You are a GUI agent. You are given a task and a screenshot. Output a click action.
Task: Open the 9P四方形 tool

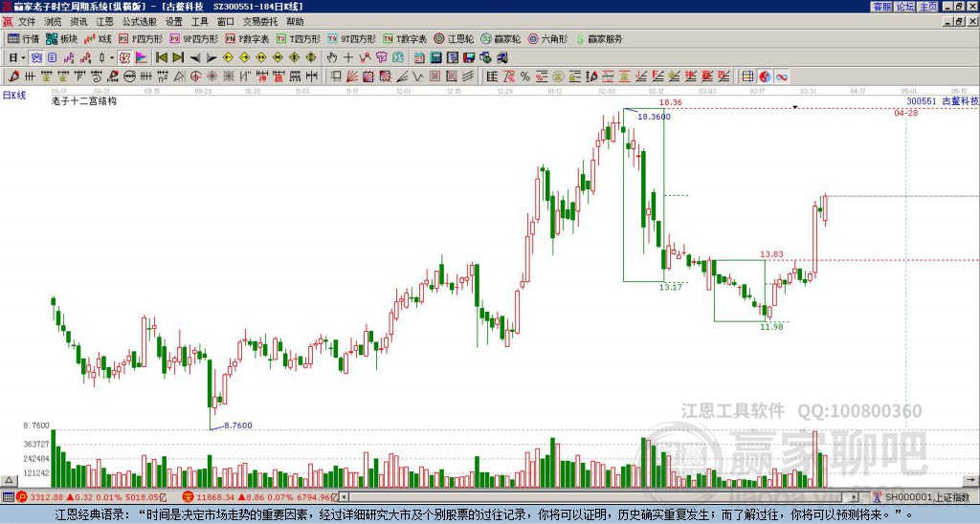194,38
